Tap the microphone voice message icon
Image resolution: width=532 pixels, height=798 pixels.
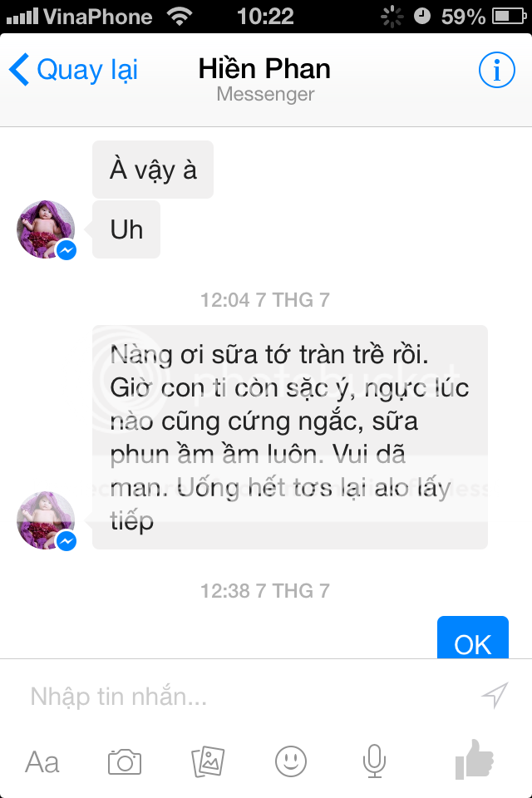[x=374, y=761]
